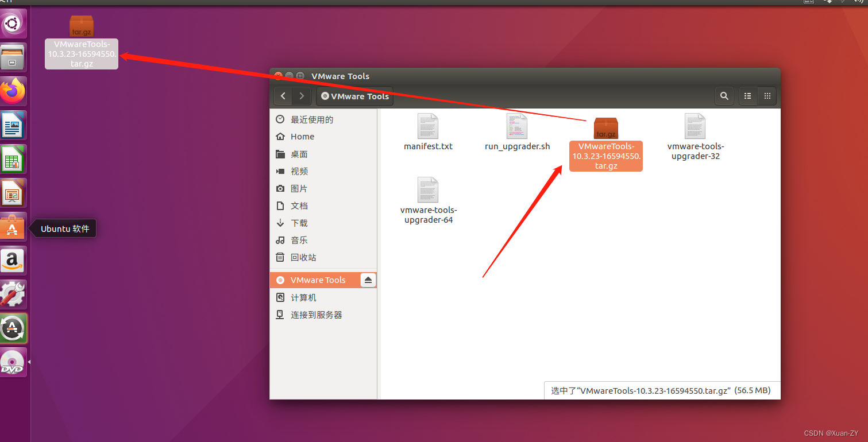Switch to list view
Screen dimensions: 868x442
748,96
